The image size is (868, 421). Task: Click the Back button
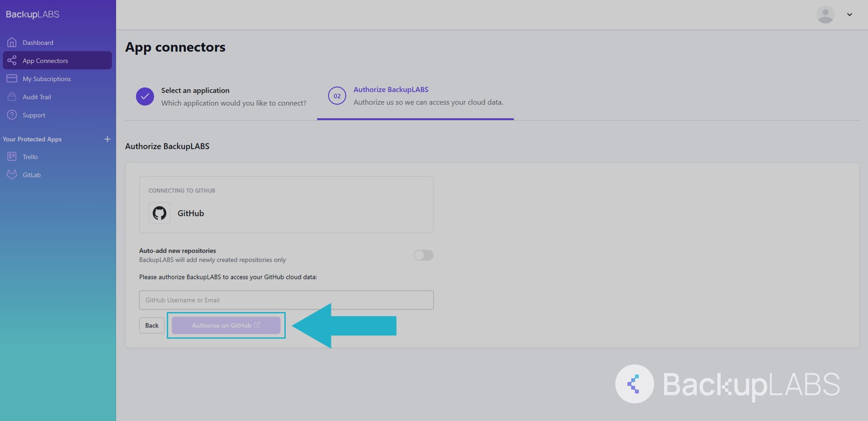151,325
